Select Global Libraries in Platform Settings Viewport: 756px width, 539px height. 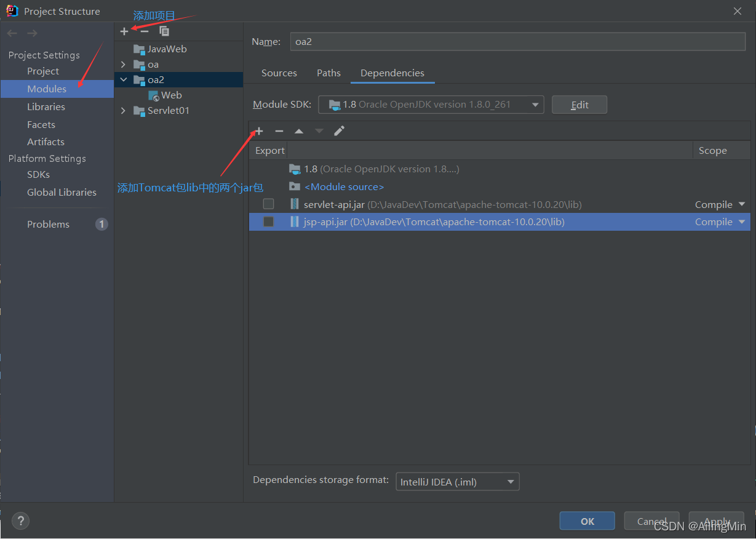point(62,193)
